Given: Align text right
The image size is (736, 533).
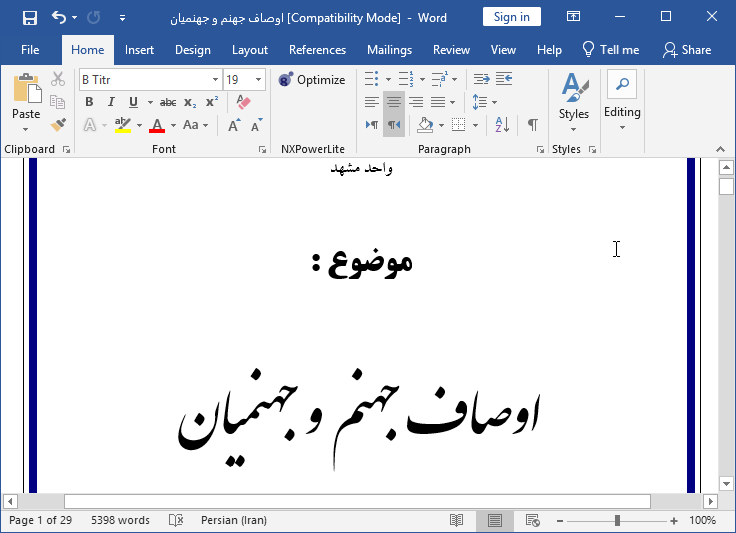Looking at the screenshot, I should click(416, 102).
